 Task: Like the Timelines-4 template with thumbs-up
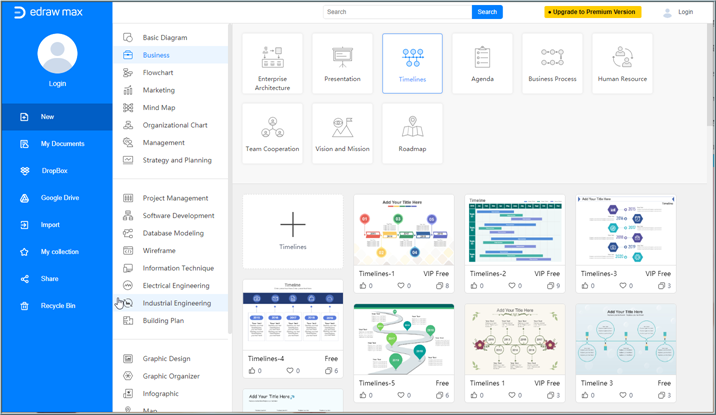pyautogui.click(x=252, y=371)
